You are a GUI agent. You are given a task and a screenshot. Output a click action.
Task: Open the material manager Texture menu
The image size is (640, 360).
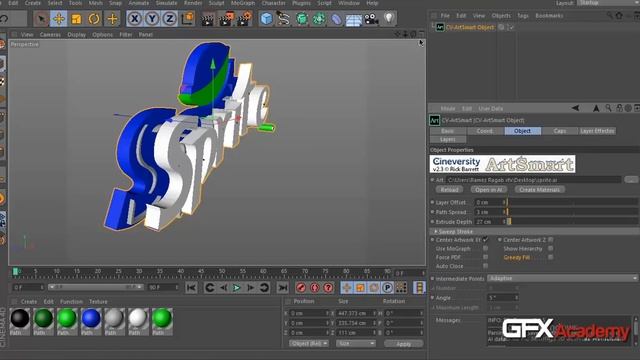click(x=98, y=302)
